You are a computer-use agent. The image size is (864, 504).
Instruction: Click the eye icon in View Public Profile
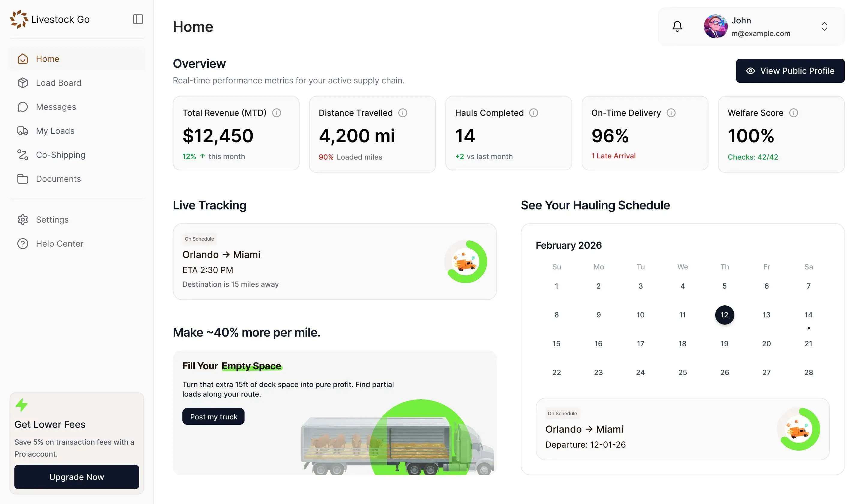(750, 70)
